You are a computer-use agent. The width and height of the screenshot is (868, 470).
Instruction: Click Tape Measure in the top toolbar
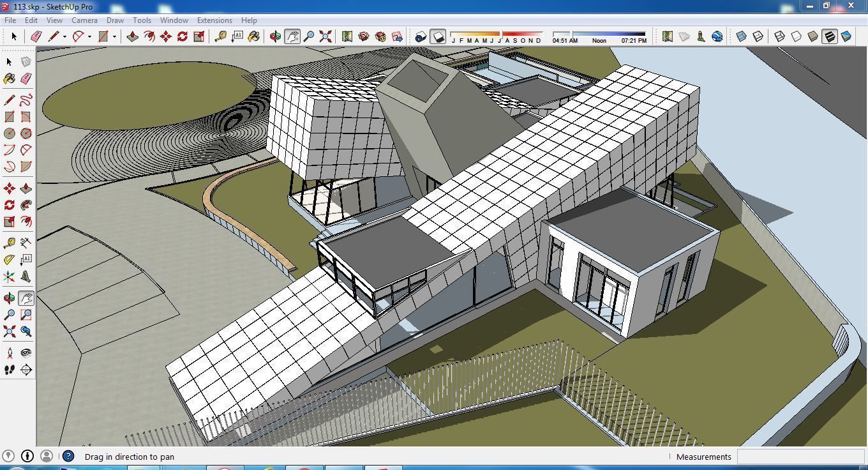(x=221, y=36)
